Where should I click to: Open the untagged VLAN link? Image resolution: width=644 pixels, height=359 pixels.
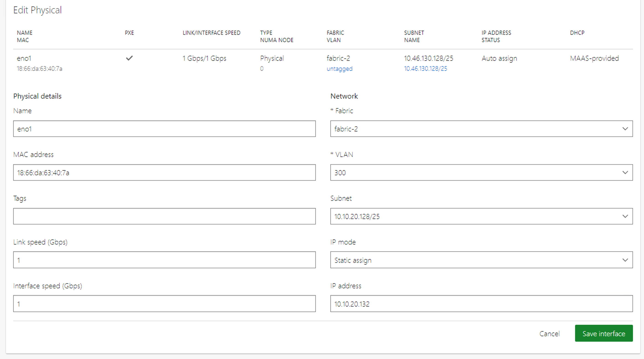pos(339,69)
